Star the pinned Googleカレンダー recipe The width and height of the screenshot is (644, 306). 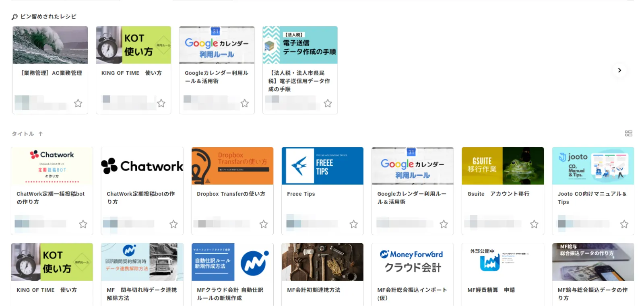[245, 103]
